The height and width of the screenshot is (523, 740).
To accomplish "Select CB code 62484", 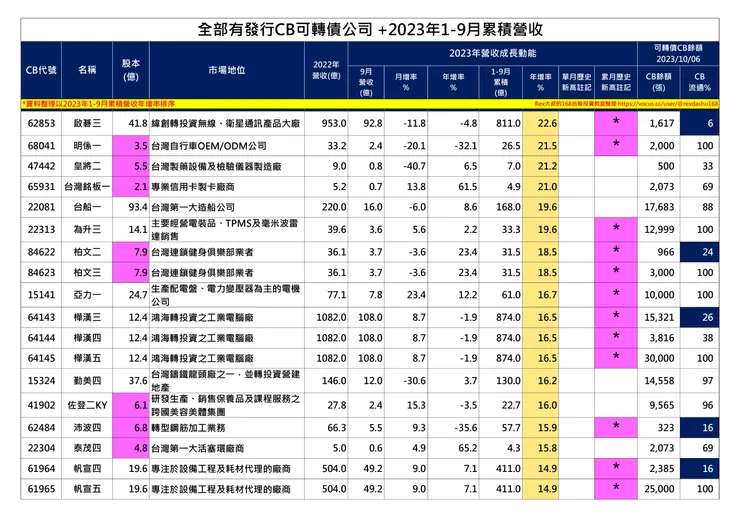I will (41, 428).
